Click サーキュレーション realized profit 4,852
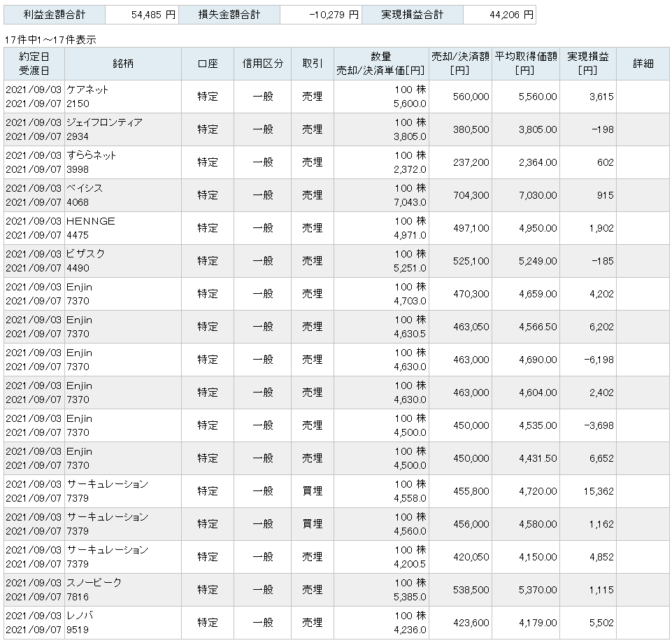The image size is (672, 643). pyautogui.click(x=601, y=557)
